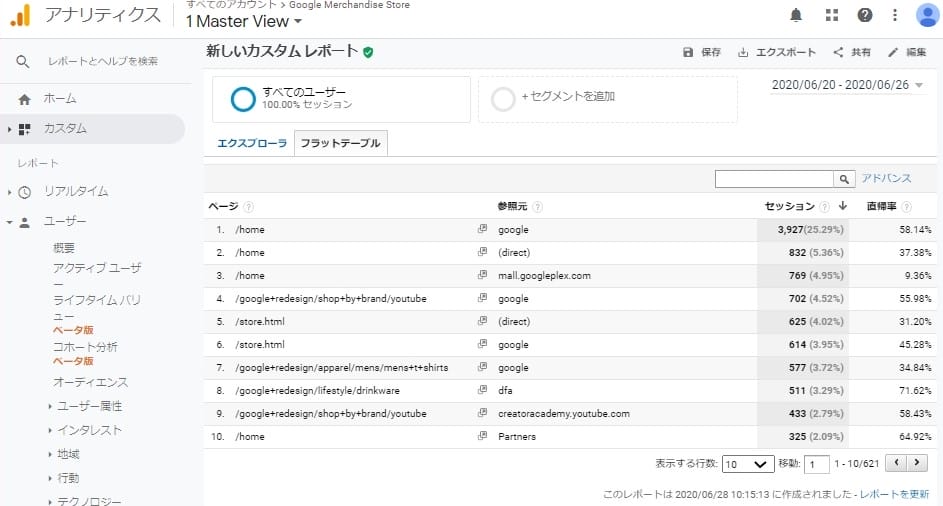Go to the next page arrow
The width and height of the screenshot is (943, 506).
(917, 463)
